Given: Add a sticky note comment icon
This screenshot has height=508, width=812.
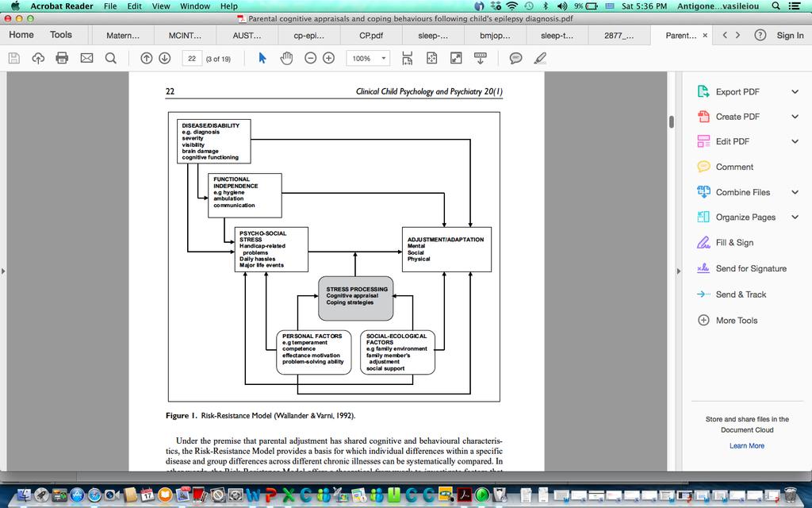Looking at the screenshot, I should (x=515, y=58).
